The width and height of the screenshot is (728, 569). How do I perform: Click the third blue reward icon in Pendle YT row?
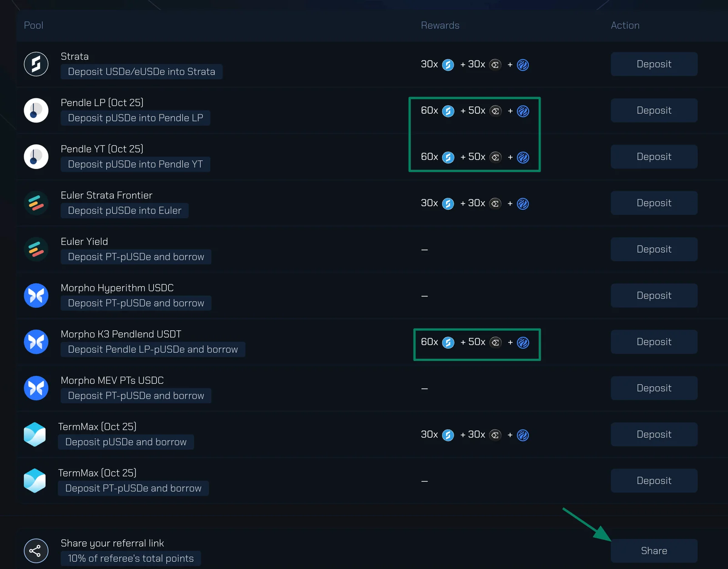(523, 157)
